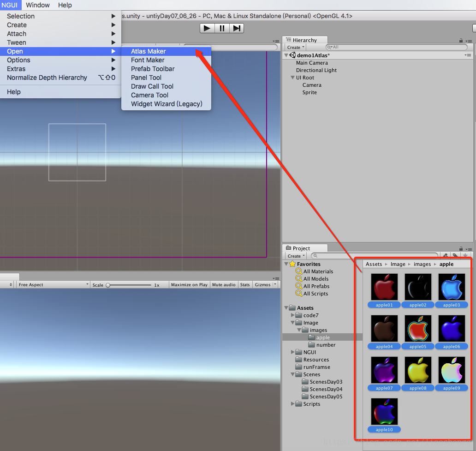
Task: Click the Project search field
Action: (x=375, y=256)
